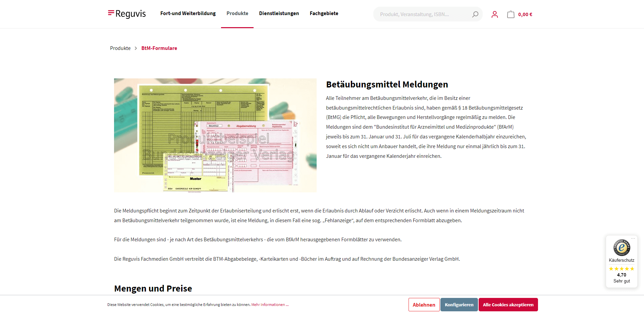Click the Betäubungsmittel Meldungen heading

(x=387, y=84)
